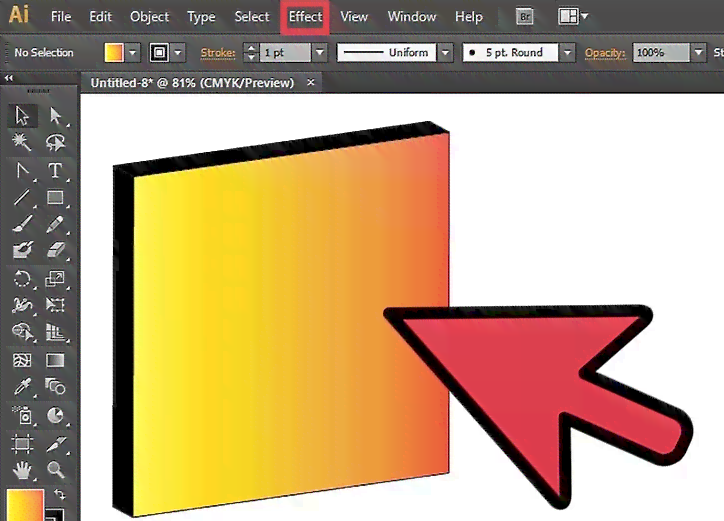Click the large Fill swatch in tools panel
Image resolution: width=724 pixels, height=521 pixels.
click(26, 505)
